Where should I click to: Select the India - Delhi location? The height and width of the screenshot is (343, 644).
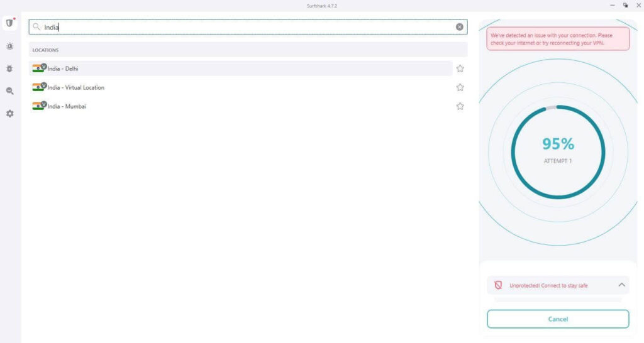click(x=63, y=68)
